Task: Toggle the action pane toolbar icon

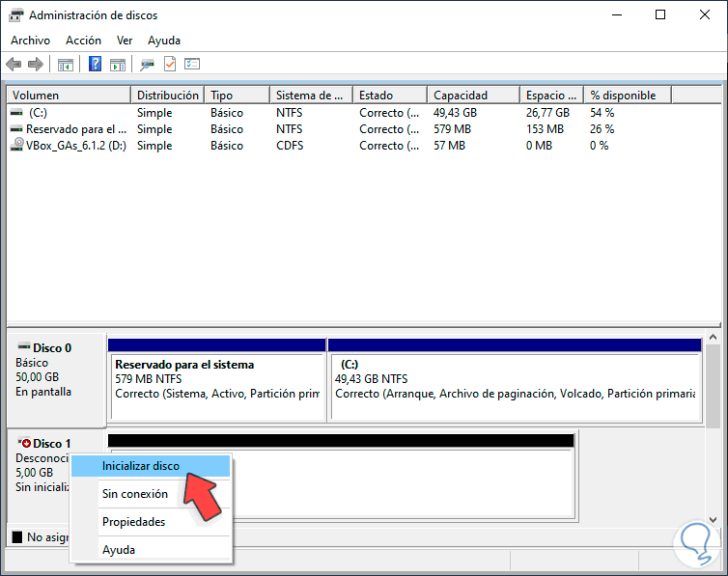Action: tap(118, 65)
